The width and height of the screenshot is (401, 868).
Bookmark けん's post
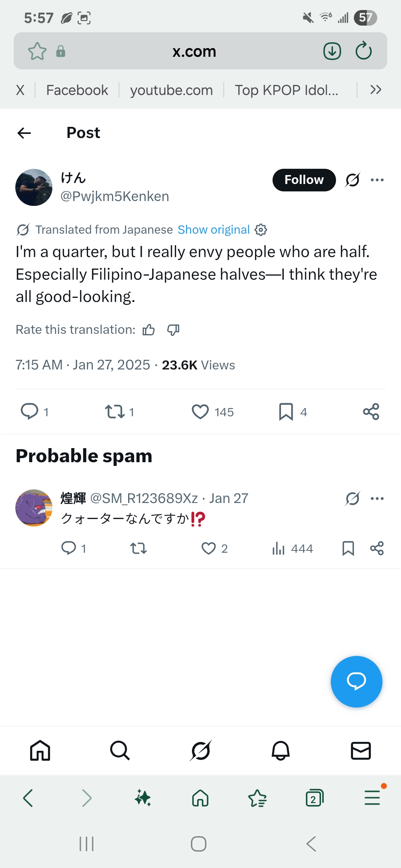(286, 411)
